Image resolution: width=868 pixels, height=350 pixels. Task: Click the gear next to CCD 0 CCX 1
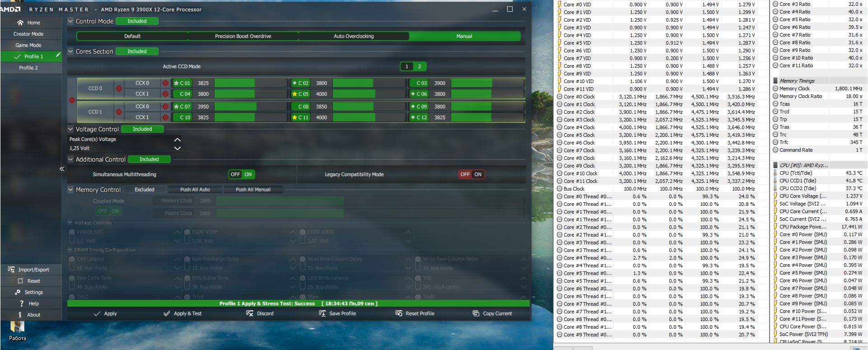point(165,94)
